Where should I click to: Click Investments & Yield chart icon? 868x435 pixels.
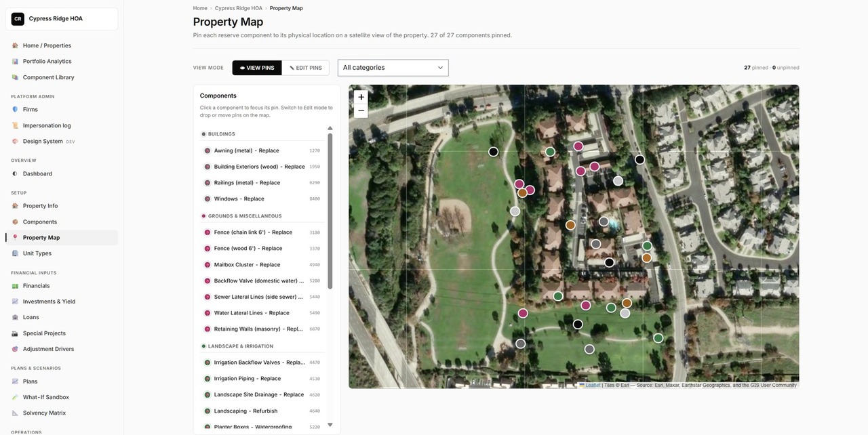[15, 302]
